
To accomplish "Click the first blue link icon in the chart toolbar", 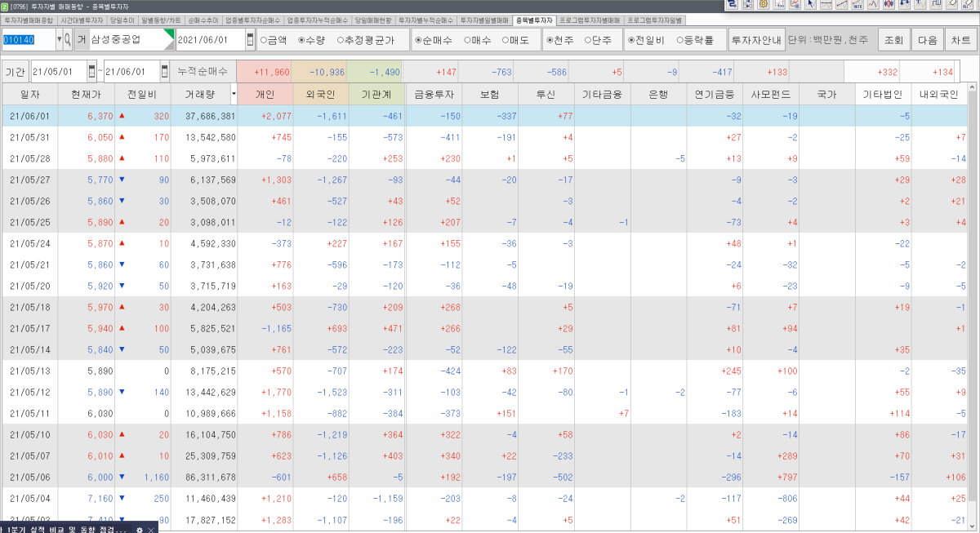I will pos(733,4).
